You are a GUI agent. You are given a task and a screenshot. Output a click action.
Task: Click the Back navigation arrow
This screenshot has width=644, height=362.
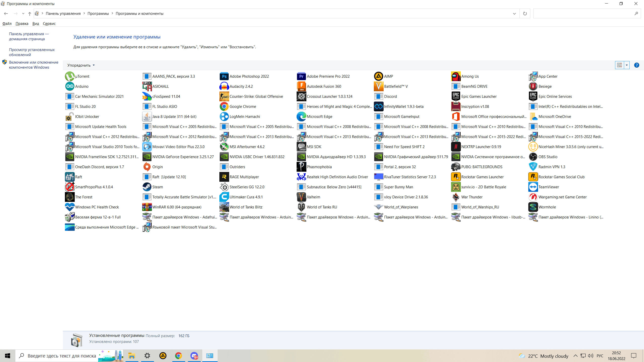(x=6, y=14)
